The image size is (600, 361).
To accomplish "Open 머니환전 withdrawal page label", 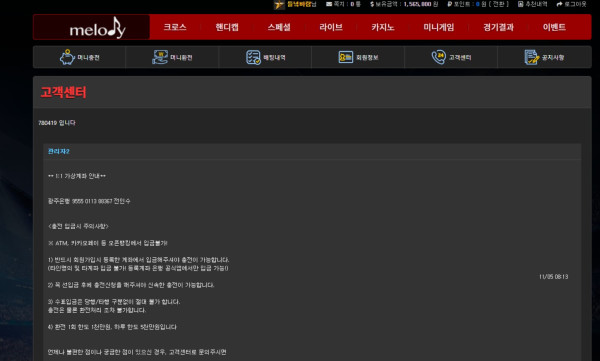I will (181, 57).
